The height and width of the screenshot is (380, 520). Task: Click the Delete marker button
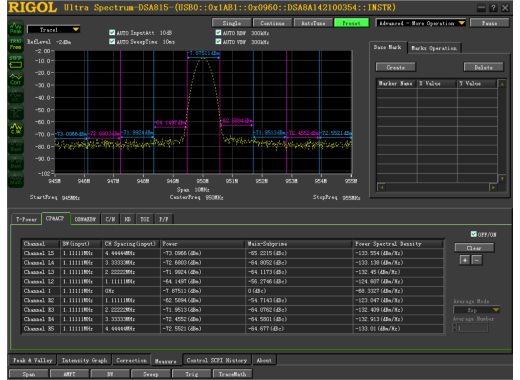click(x=484, y=67)
